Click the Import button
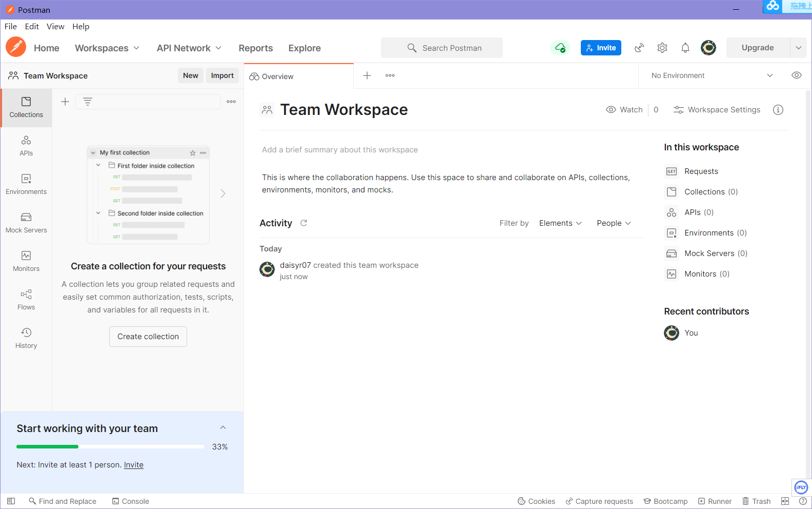The height and width of the screenshot is (509, 812). [x=222, y=75]
